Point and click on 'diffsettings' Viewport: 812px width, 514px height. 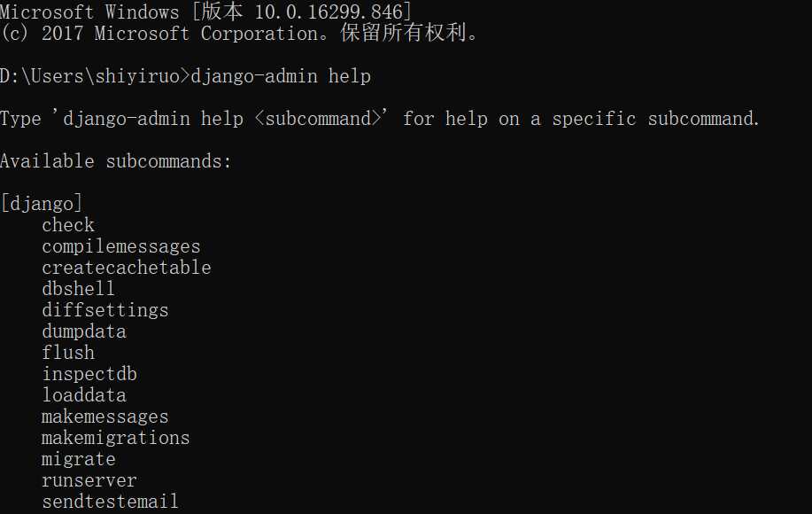[x=105, y=310]
